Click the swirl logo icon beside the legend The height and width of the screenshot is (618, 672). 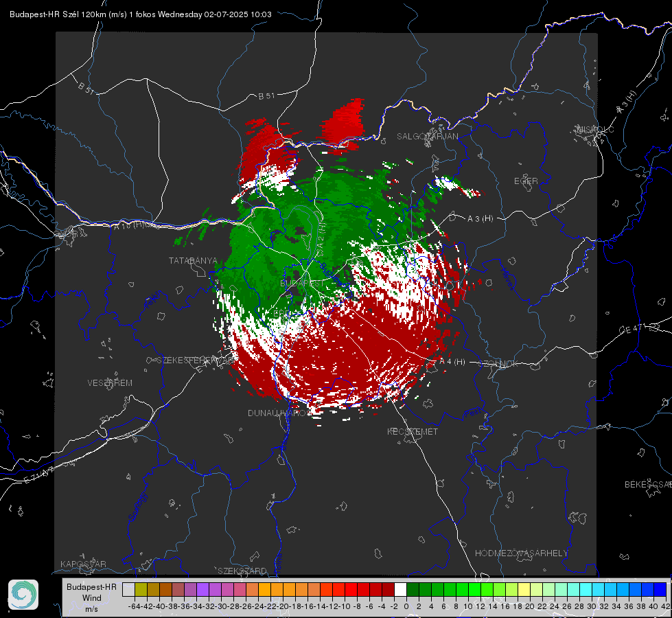click(x=23, y=595)
